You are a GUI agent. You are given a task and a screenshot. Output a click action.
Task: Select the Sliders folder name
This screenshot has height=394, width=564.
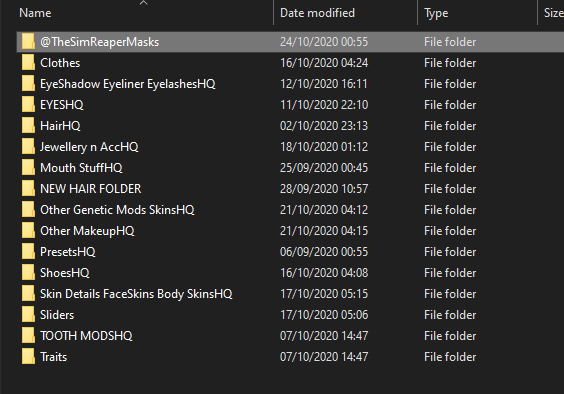[x=57, y=315]
